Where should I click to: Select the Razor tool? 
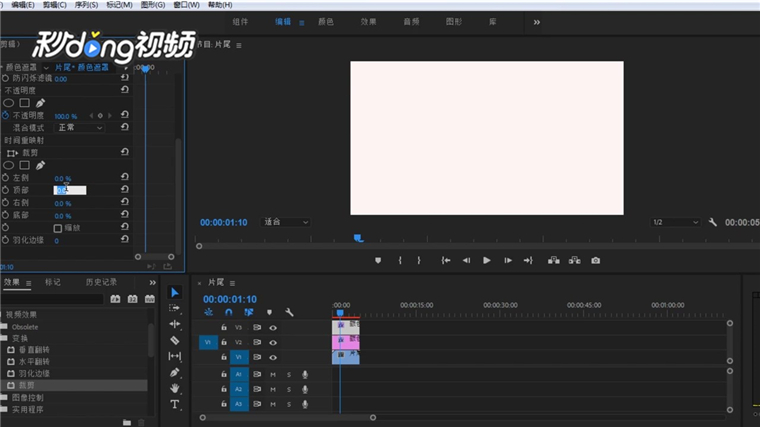pyautogui.click(x=174, y=340)
